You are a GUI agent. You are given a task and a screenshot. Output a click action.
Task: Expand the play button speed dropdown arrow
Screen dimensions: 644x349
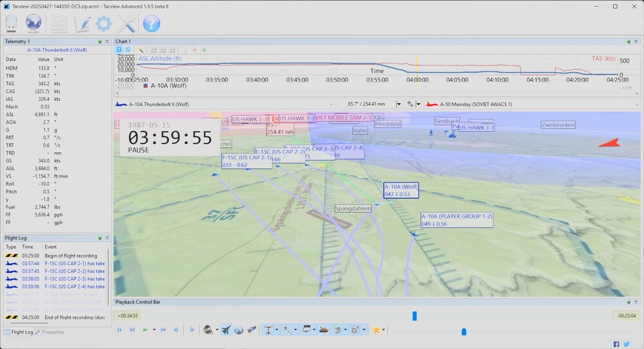(x=154, y=330)
